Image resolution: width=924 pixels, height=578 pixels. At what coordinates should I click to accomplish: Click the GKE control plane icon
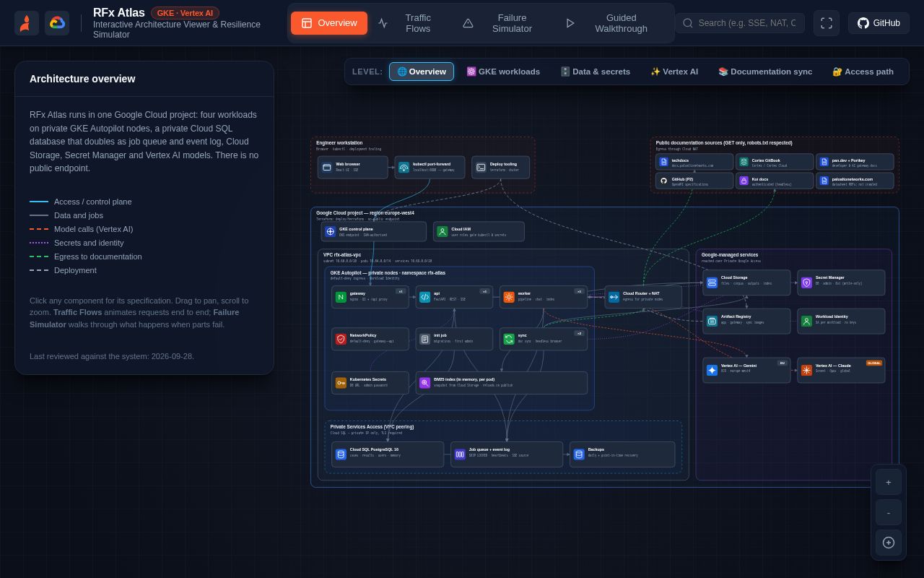coord(331,232)
